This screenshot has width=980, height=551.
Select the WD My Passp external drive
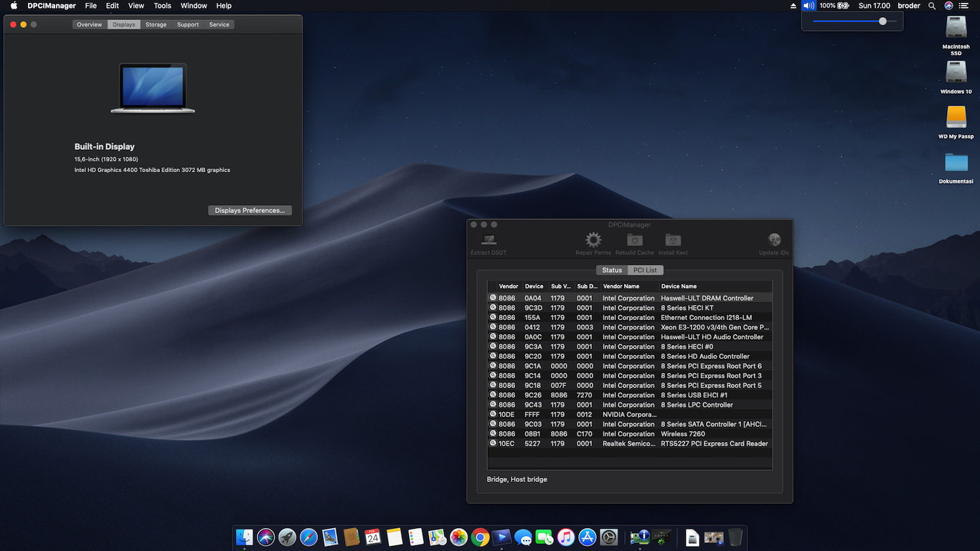point(956,117)
